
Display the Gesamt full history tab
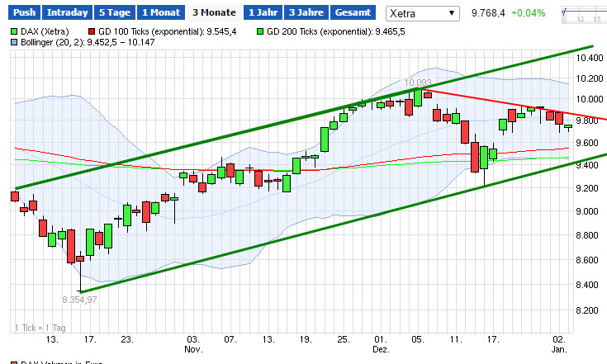(352, 13)
